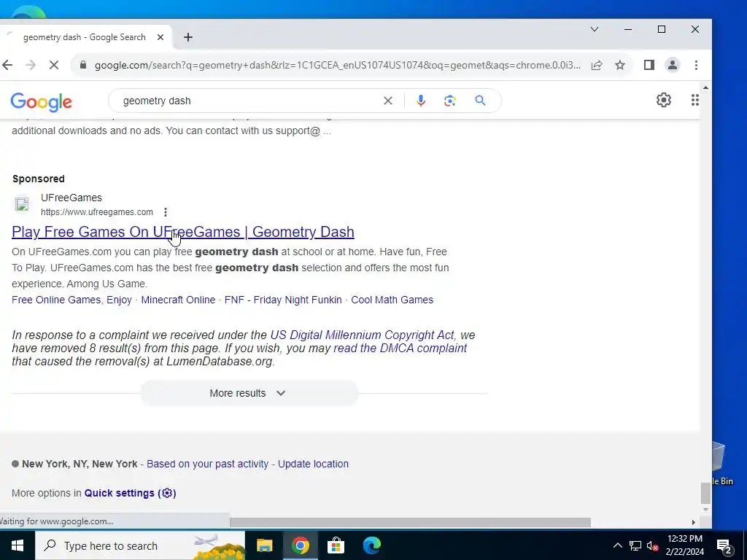Click the Sponsored label
This screenshot has width=747, height=560.
coord(39,179)
